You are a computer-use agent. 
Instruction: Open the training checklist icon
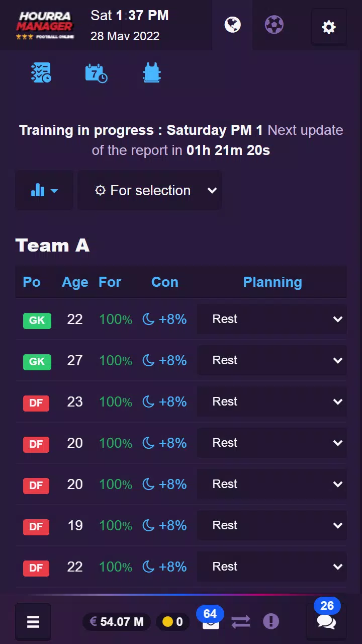(x=41, y=73)
